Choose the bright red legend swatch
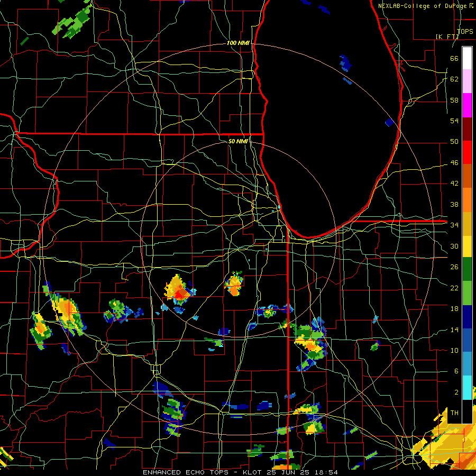Image resolution: width=476 pixels, height=476 pixels. point(467,152)
